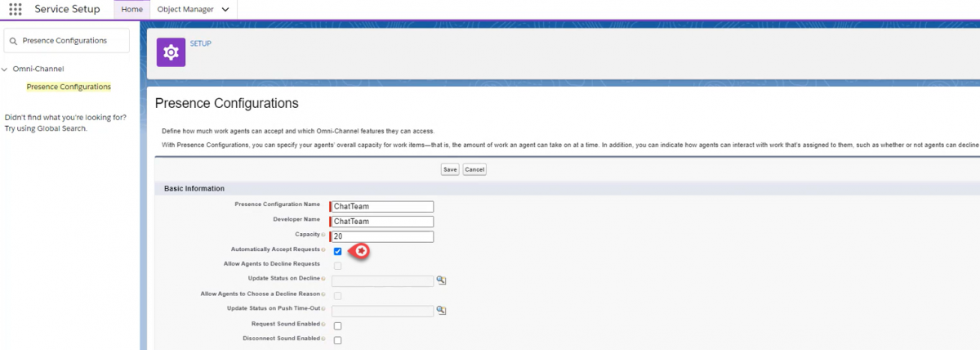This screenshot has height=350, width=980.
Task: Select Presence Configurations in the sidebar
Action: 69,87
